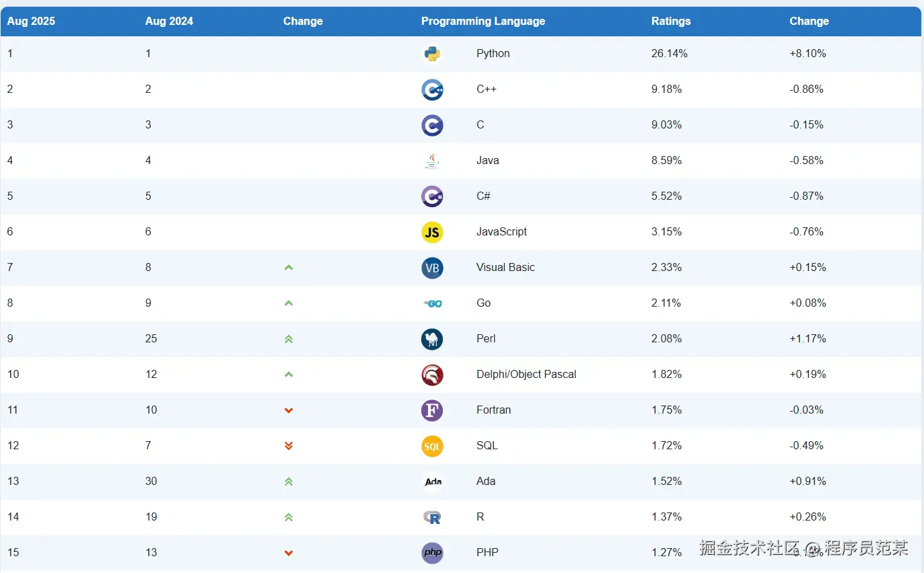Click the R language logo icon
The height and width of the screenshot is (573, 924).
click(432, 517)
